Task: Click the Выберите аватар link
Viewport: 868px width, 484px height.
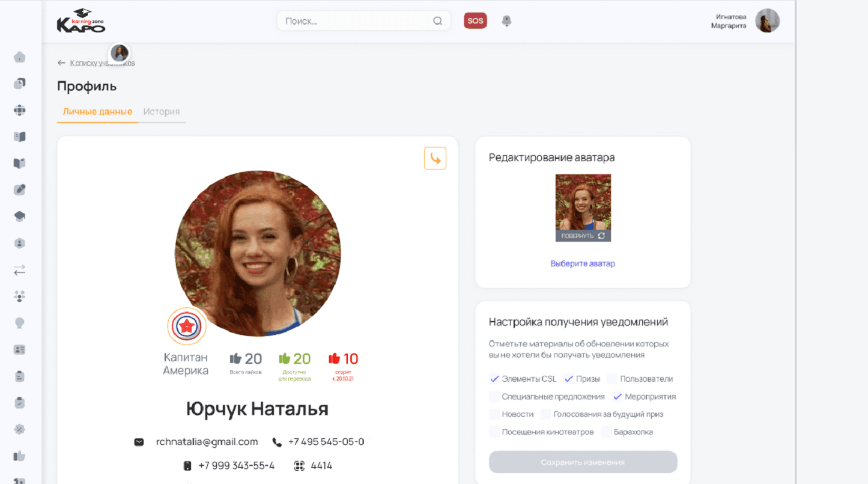Action: click(583, 263)
